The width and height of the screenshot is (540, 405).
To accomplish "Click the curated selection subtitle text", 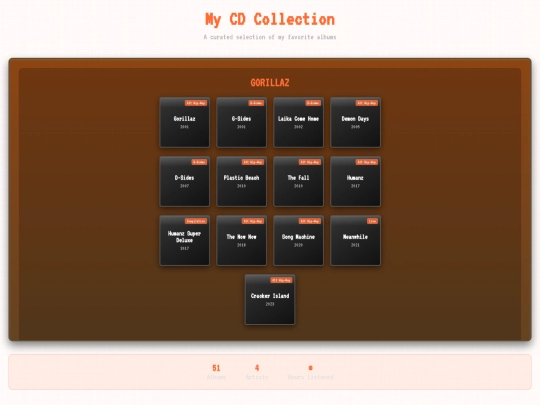I will 270,37.
